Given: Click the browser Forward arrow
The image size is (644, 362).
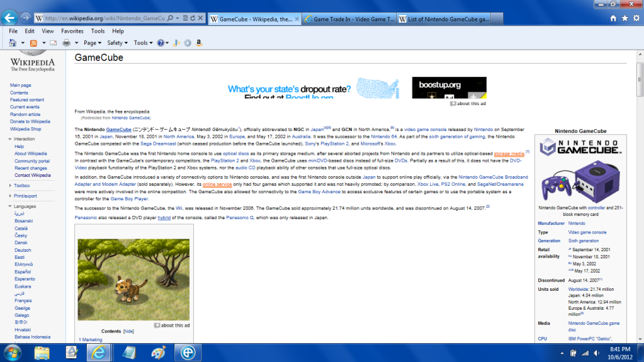Looking at the screenshot, I should pyautogui.click(x=25, y=18).
